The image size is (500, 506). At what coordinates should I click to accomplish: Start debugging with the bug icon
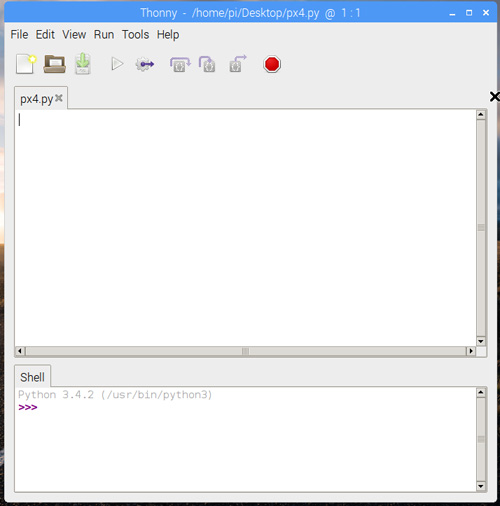click(145, 64)
